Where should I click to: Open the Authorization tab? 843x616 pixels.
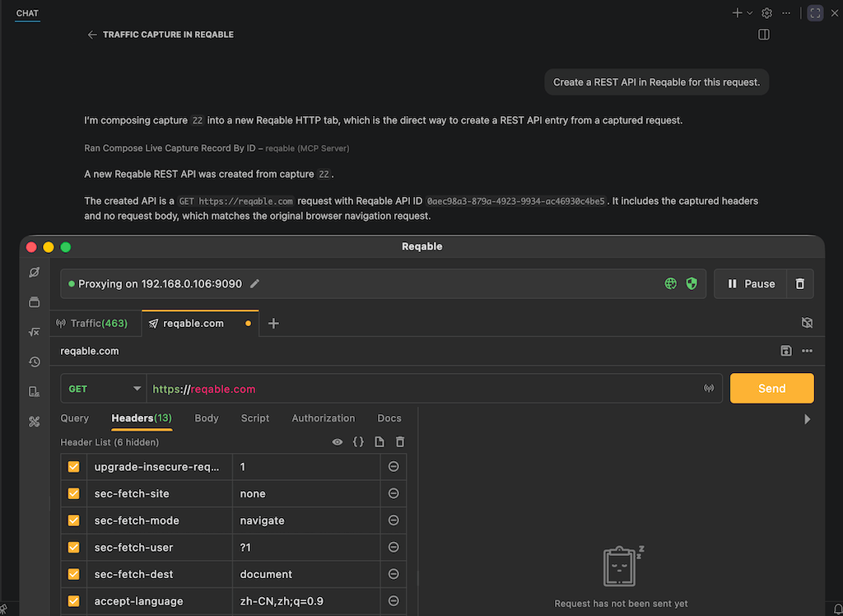click(323, 418)
